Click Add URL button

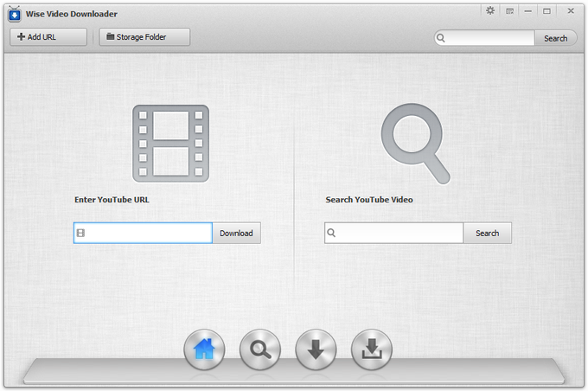click(x=48, y=37)
